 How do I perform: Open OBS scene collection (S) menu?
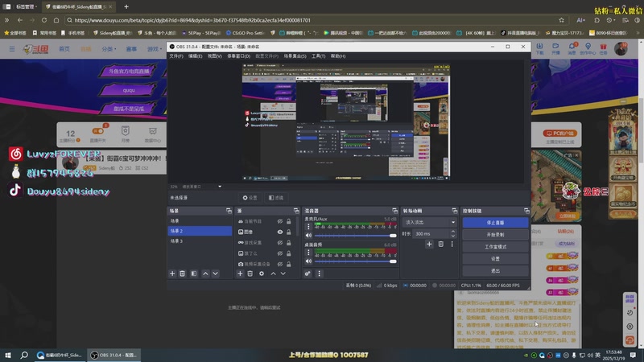pos(295,56)
